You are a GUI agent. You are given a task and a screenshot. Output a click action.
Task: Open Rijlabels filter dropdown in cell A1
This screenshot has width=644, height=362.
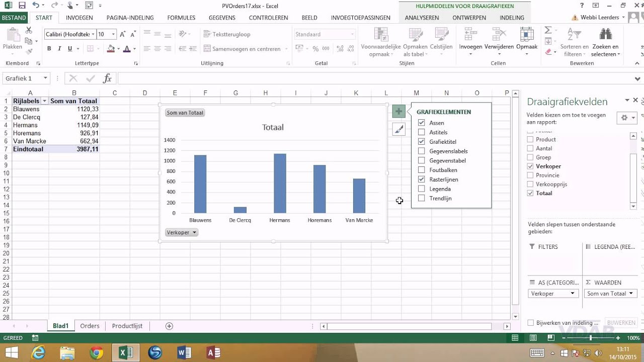point(44,101)
